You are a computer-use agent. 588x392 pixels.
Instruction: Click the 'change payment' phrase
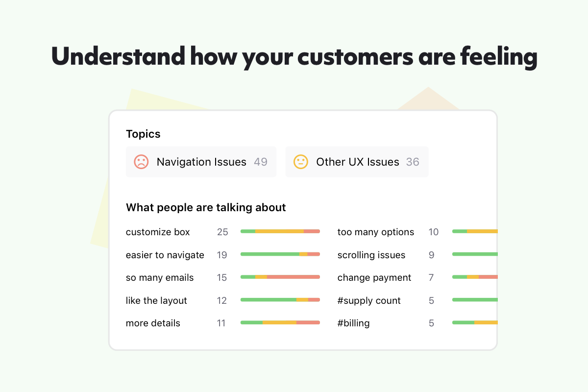pos(374,277)
